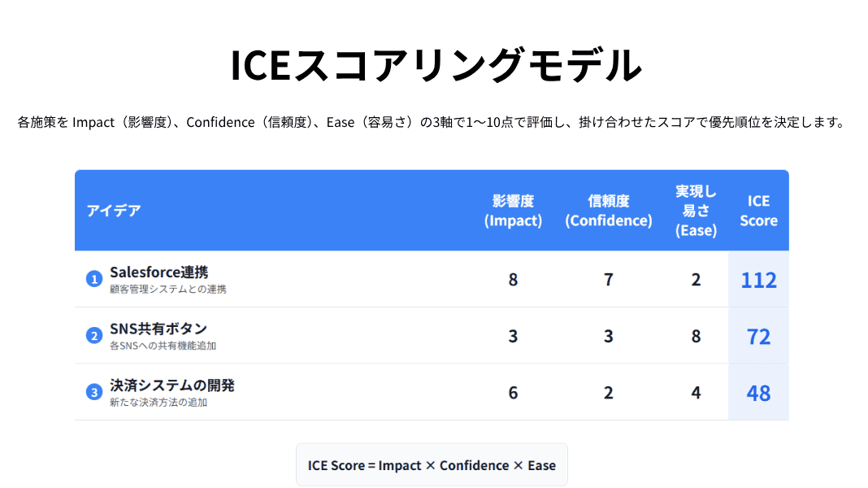Click the ICE Score formula box
This screenshot has height=488, width=868.
click(x=432, y=465)
